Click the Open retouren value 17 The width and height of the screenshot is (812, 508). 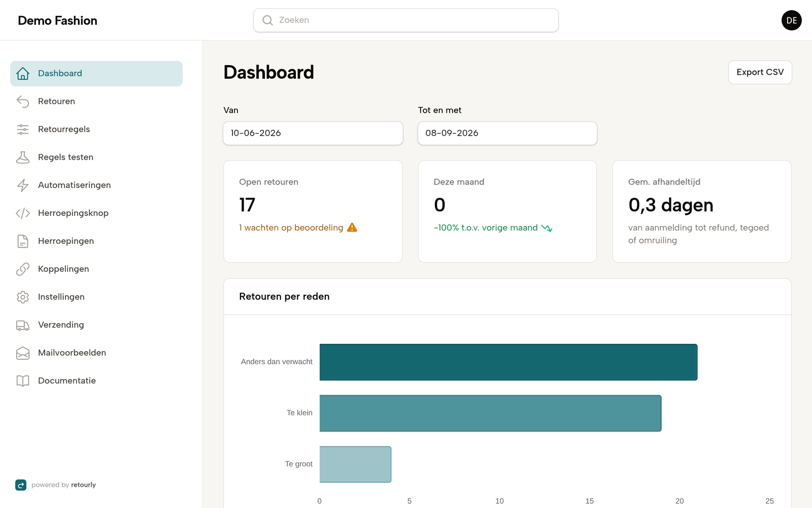(x=247, y=205)
